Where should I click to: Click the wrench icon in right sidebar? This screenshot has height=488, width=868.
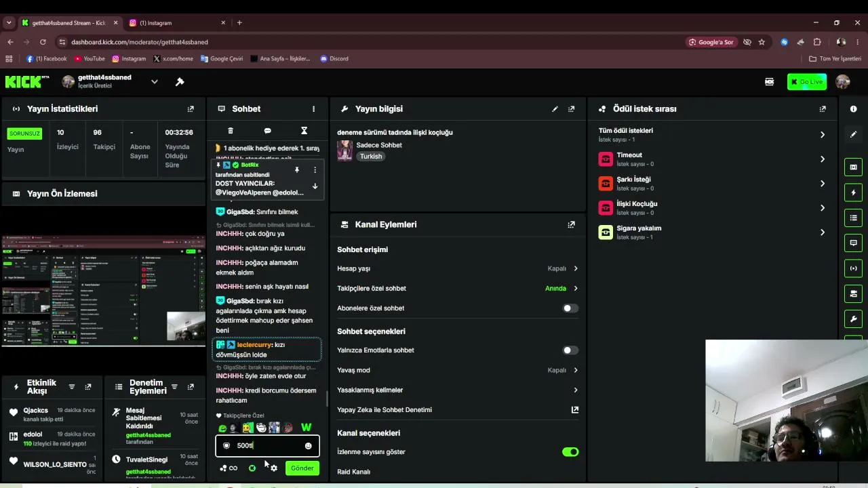[853, 319]
